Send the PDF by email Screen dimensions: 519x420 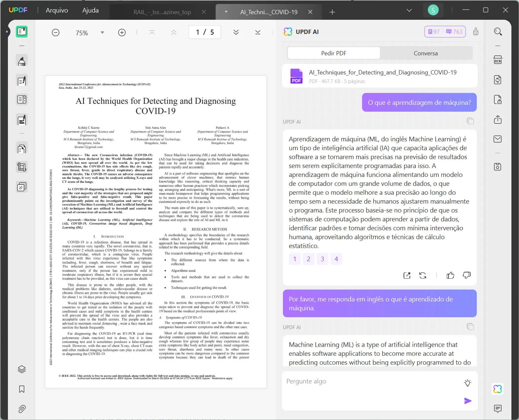(498, 139)
